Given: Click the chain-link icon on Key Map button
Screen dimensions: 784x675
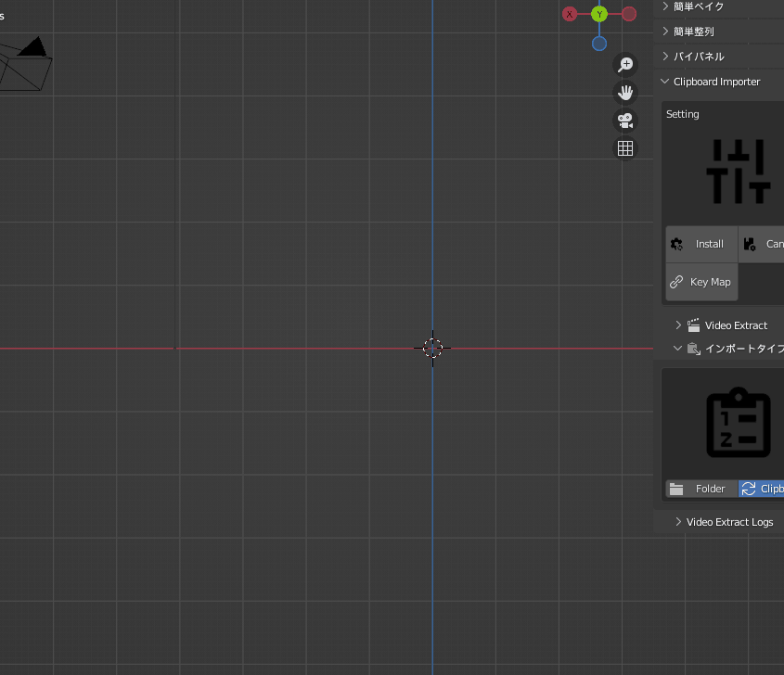Looking at the screenshot, I should tap(676, 282).
